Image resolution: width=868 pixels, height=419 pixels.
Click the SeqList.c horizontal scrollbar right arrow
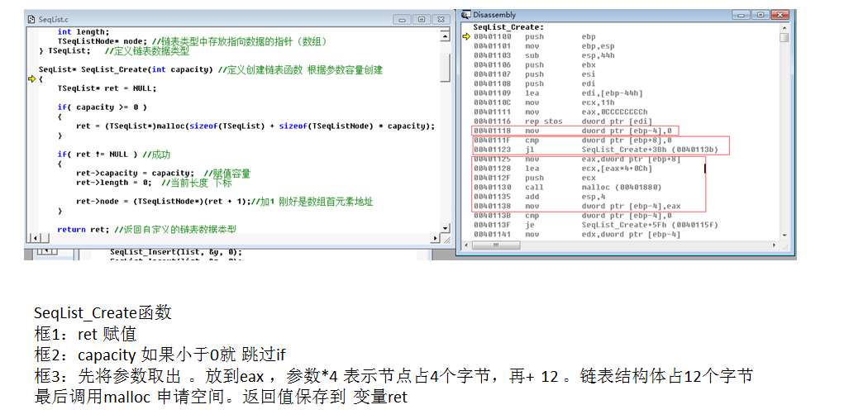[x=435, y=238]
